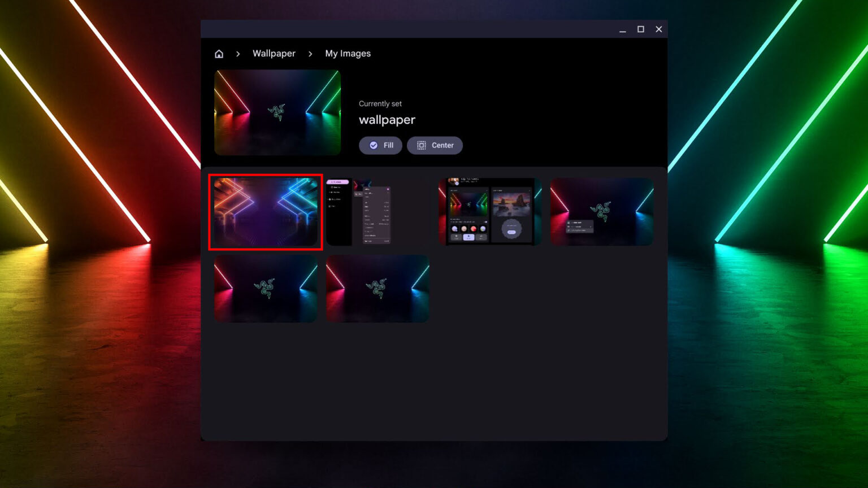Screen dimensions: 868x488
Task: Enable the Fill wallpaper layout
Action: pos(380,145)
